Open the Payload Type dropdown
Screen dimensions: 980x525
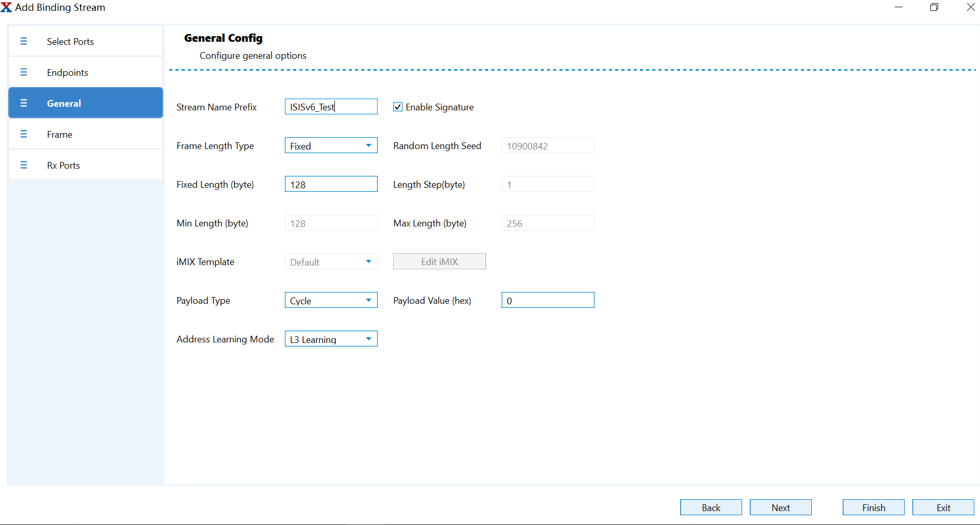coord(331,300)
